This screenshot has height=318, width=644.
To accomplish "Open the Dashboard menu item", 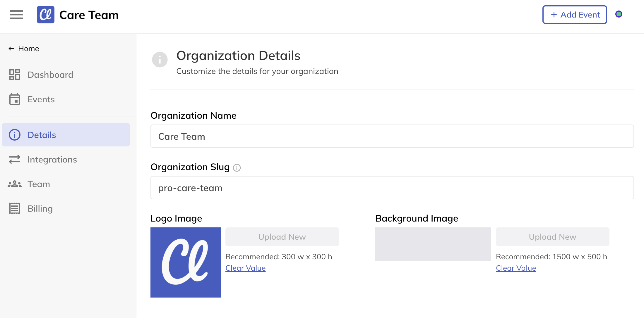I will tap(66, 75).
